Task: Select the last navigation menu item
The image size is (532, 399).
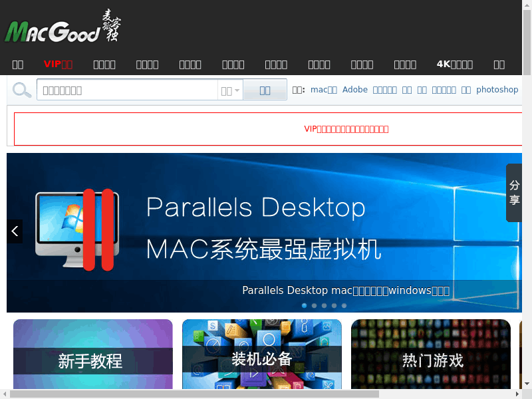Action: [499, 64]
